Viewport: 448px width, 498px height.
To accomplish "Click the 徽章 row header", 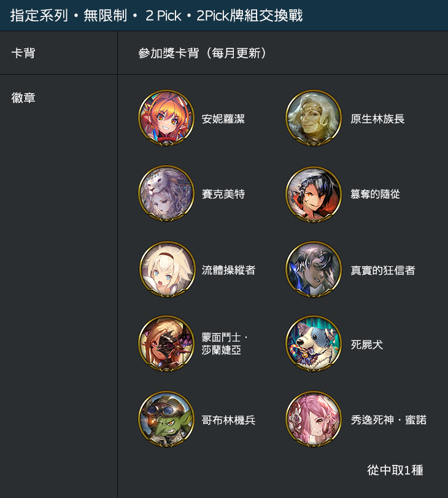I will click(x=23, y=98).
